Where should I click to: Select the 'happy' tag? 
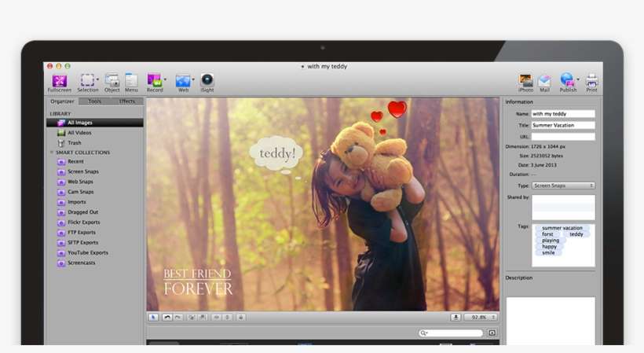549,247
